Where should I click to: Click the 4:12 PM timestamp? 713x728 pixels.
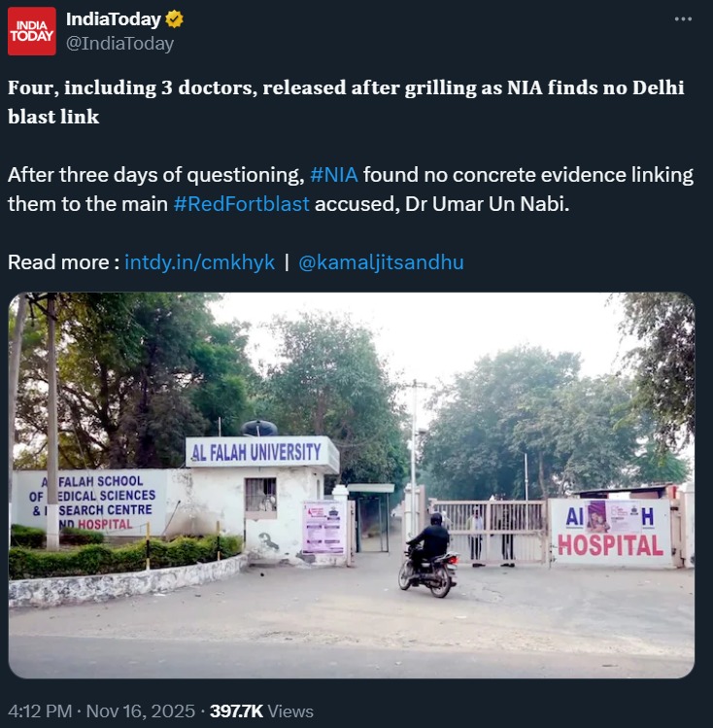(38, 711)
